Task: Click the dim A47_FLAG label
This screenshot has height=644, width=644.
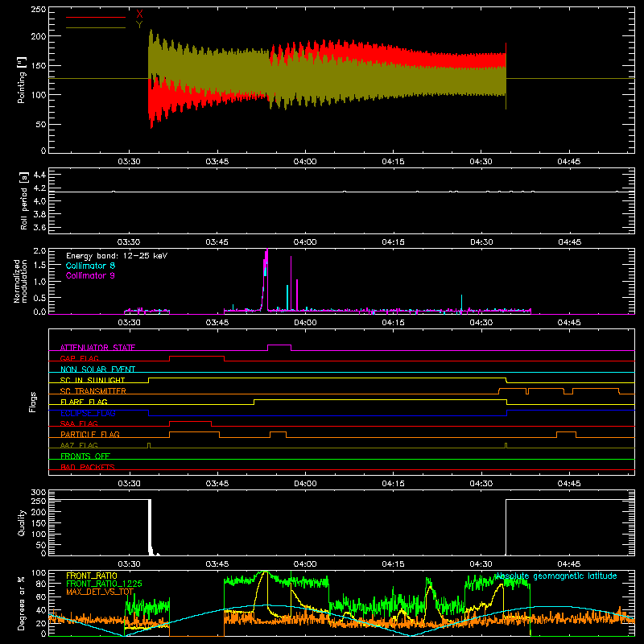Action: coord(79,445)
